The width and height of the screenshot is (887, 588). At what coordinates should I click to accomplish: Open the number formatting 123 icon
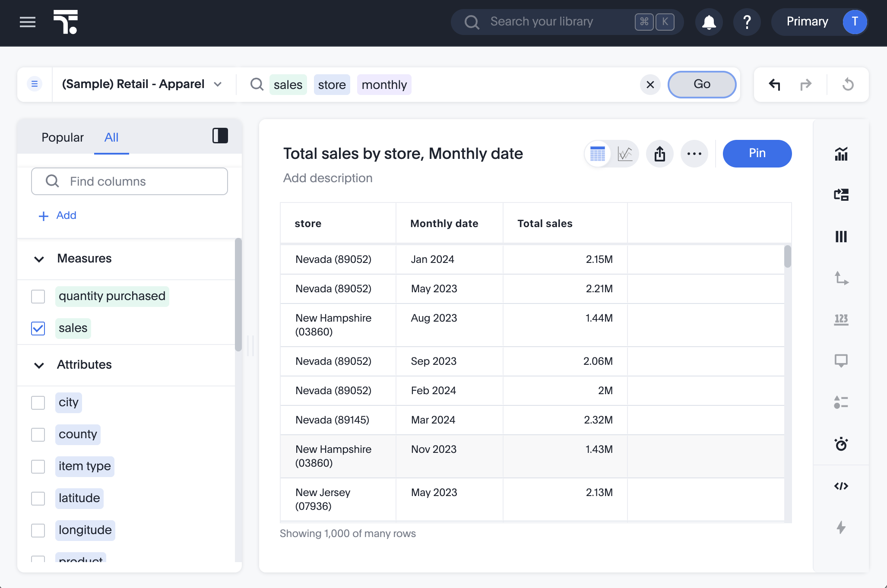click(841, 320)
